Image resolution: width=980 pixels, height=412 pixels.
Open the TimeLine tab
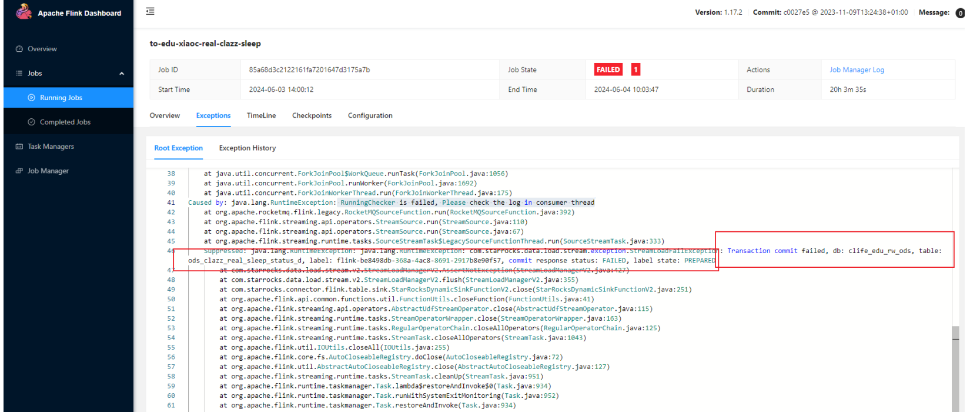[262, 115]
